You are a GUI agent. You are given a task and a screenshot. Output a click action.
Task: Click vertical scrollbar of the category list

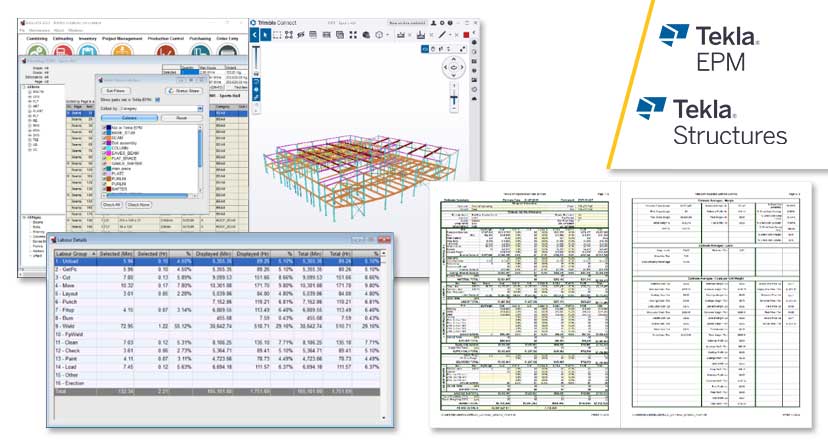pyautogui.click(x=200, y=148)
